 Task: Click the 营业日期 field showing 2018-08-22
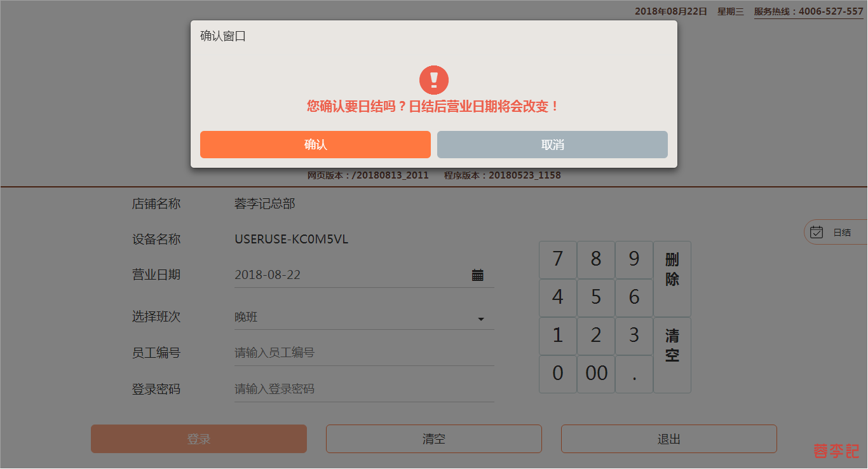[364, 275]
